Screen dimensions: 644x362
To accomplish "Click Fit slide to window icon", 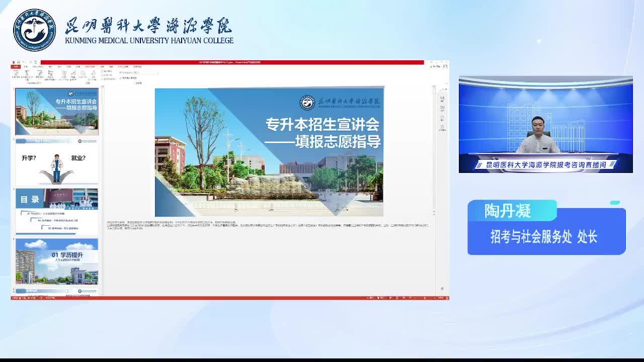I will (x=447, y=298).
